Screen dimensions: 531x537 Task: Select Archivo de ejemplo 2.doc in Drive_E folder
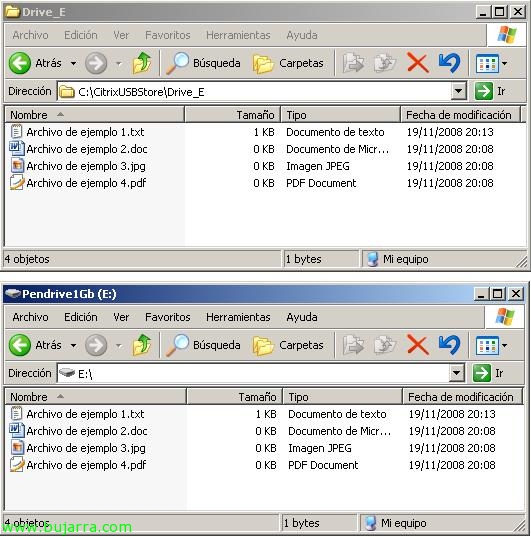[87, 149]
